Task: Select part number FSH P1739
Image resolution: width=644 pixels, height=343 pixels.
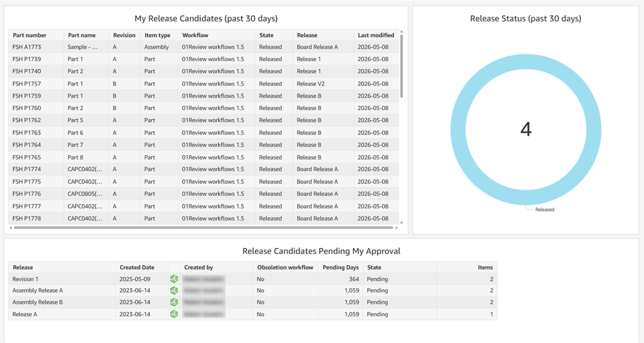Action: click(27, 59)
